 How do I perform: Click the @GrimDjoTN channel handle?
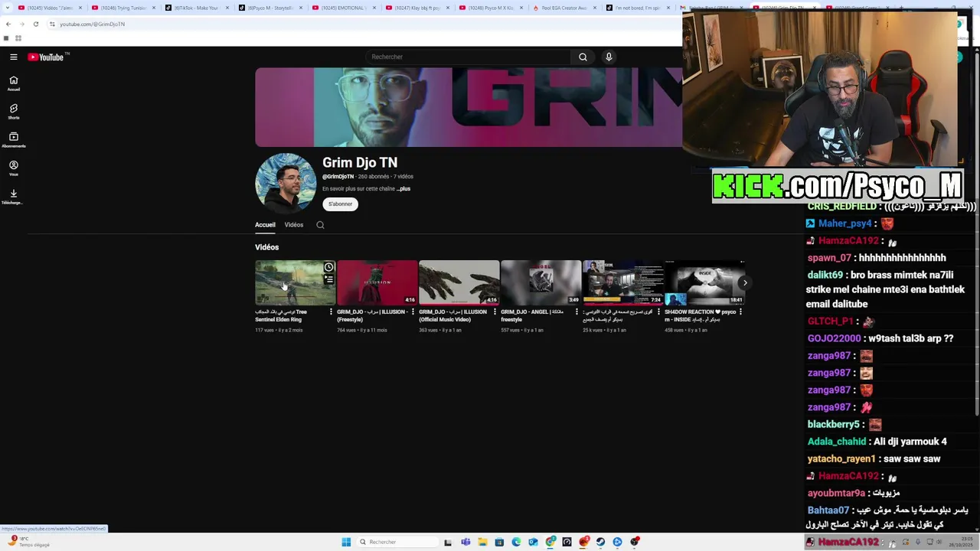click(338, 177)
